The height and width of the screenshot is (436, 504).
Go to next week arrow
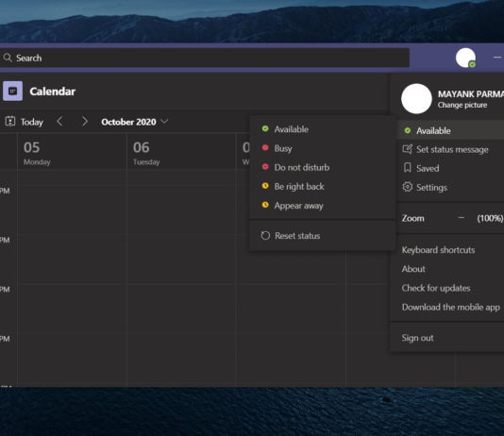85,122
